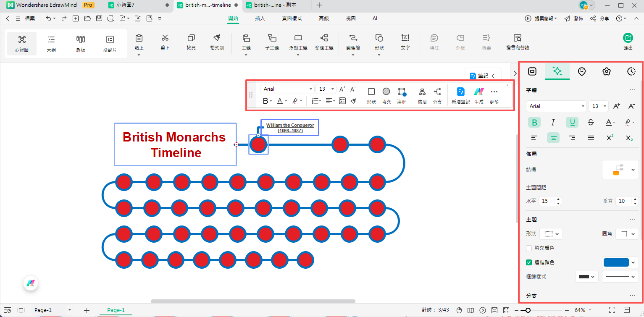Uncheck the Border color (邊框顏色) checkbox
Viewport: 644px width, 317px height.
[x=529, y=262]
